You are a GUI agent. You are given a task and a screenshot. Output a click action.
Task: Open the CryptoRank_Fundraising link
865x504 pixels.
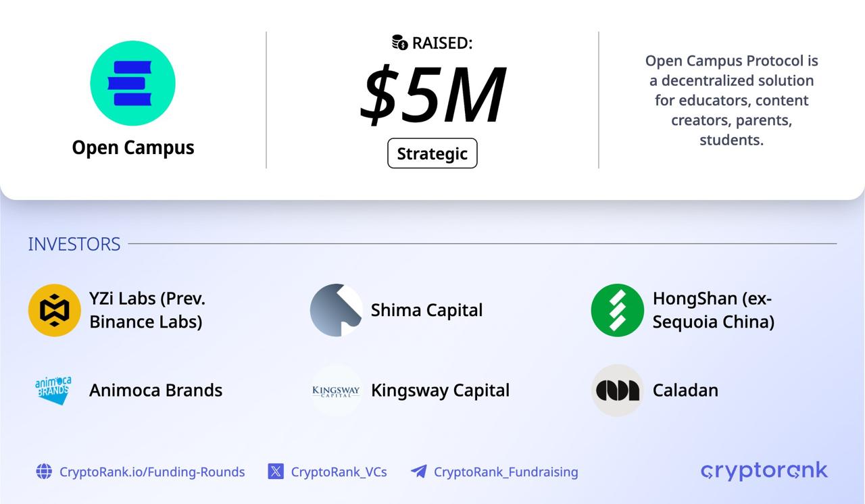(x=505, y=472)
